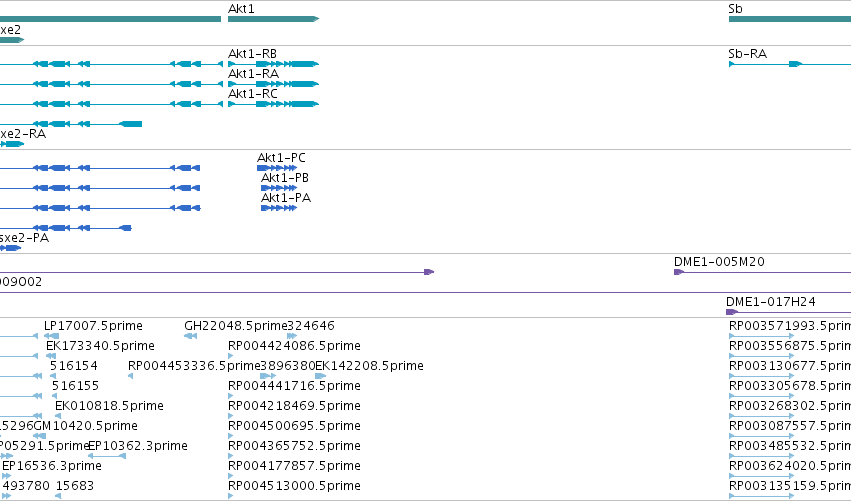Select the 15683 feature label
The image size is (851, 501).
click(x=75, y=486)
